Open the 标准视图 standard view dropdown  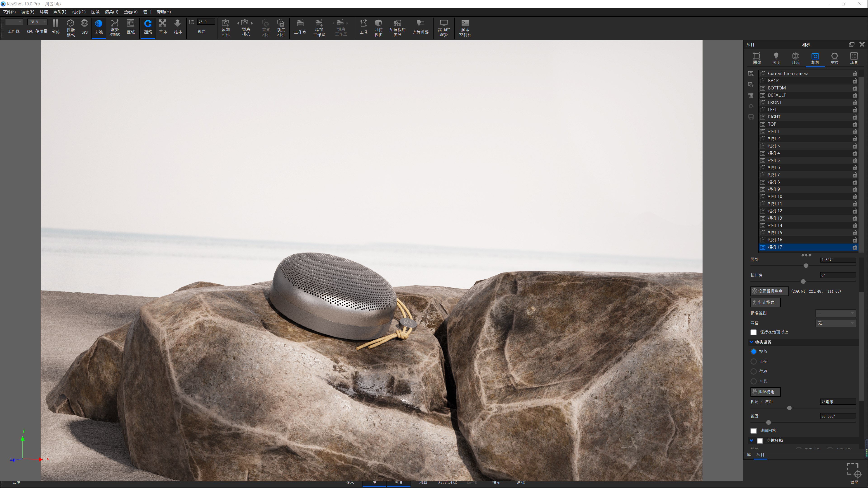(835, 313)
